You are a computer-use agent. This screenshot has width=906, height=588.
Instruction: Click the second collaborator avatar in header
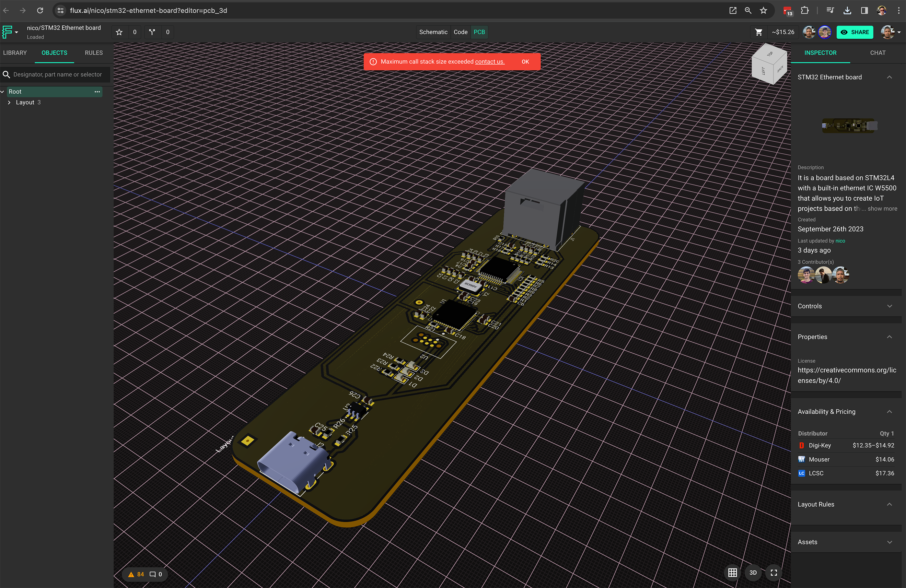825,32
